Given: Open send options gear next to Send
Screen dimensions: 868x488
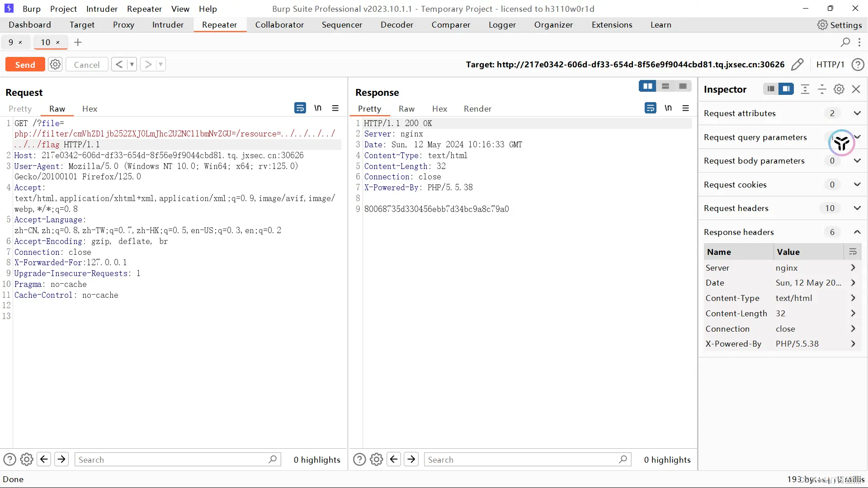Looking at the screenshot, I should click(55, 65).
